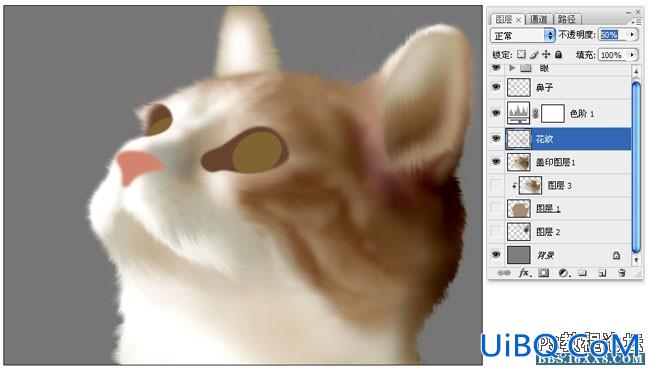The width and height of the screenshot is (650, 370).
Task: Show the 图层 3 layer
Action: [496, 185]
